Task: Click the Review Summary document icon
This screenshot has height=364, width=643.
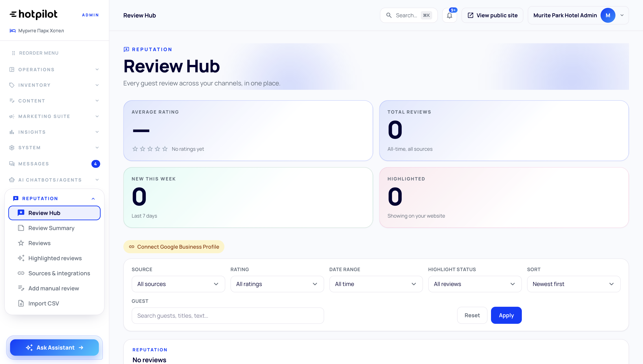Action: (21, 228)
